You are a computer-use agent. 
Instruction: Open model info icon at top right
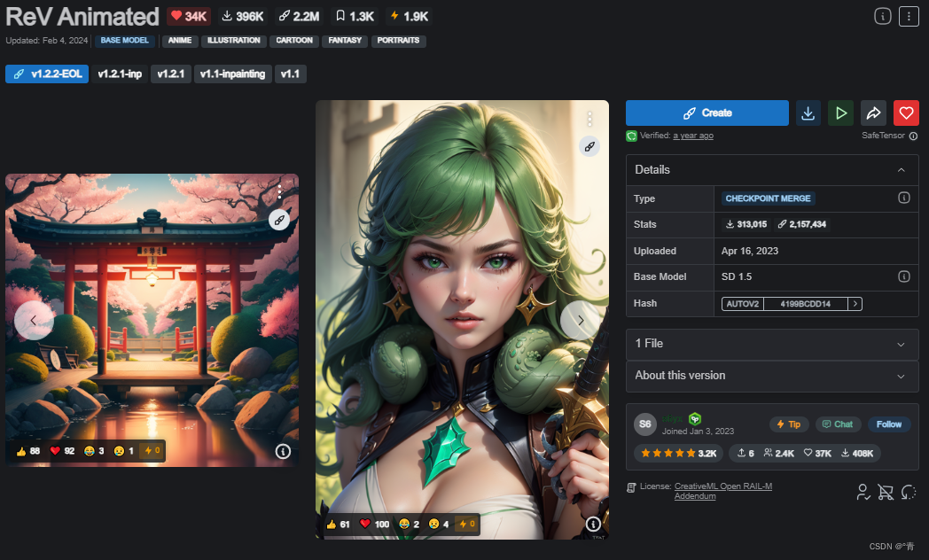882,17
